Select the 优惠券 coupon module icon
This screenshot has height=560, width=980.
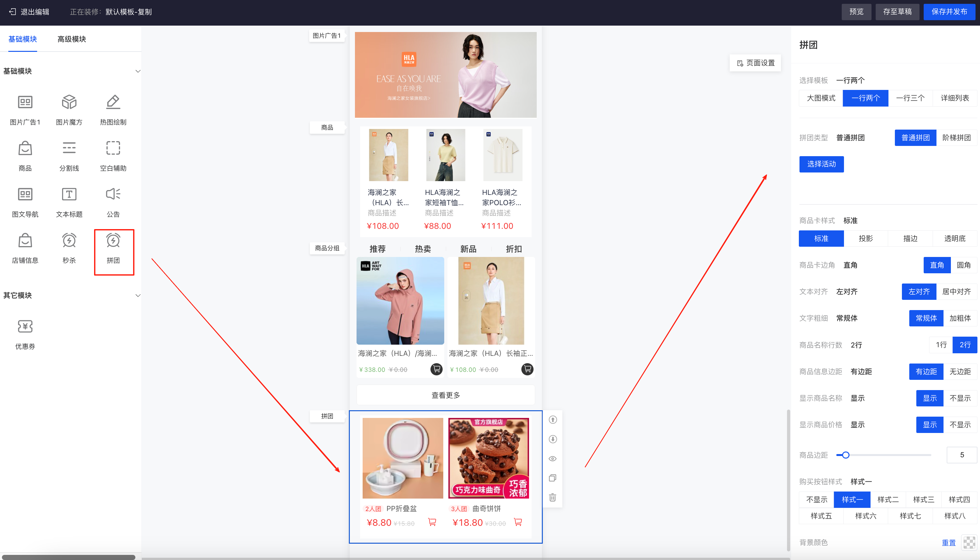click(x=25, y=326)
